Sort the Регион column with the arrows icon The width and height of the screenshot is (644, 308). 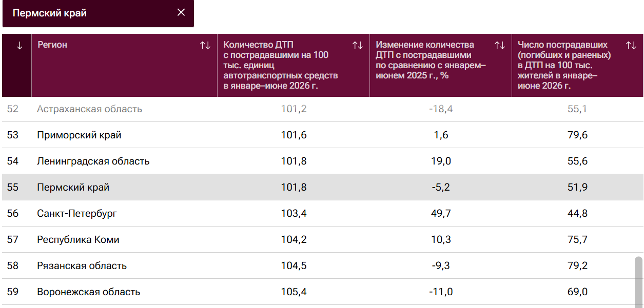(x=205, y=46)
